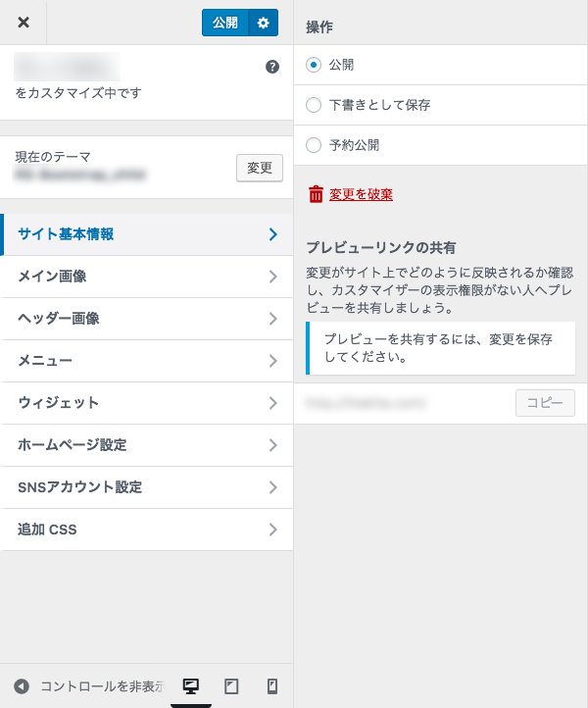This screenshot has height=708, width=588.
Task: Open the サイト基本情報 menu item
Action: 147,234
